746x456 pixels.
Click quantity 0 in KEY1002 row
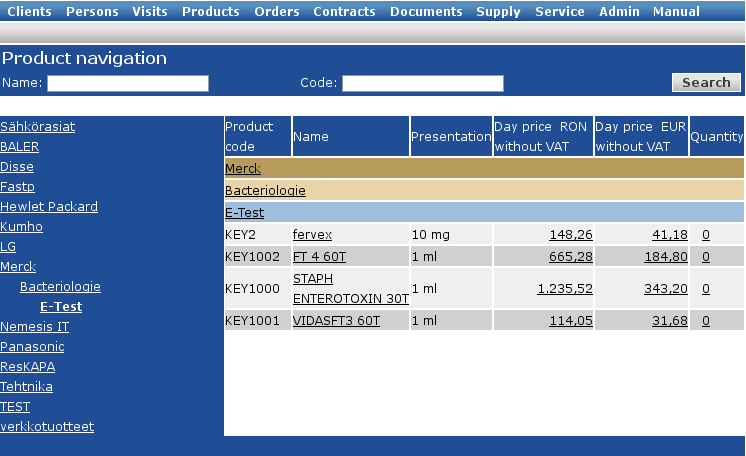706,257
